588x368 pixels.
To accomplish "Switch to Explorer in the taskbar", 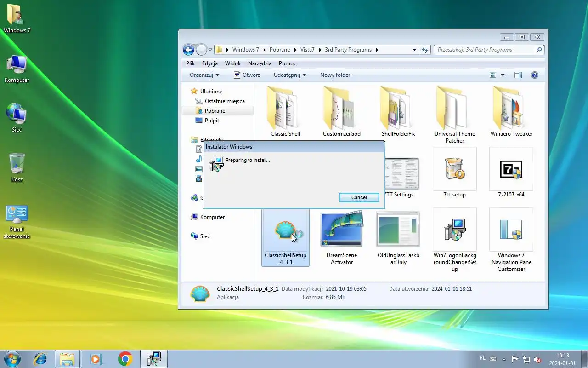I will pyautogui.click(x=67, y=359).
